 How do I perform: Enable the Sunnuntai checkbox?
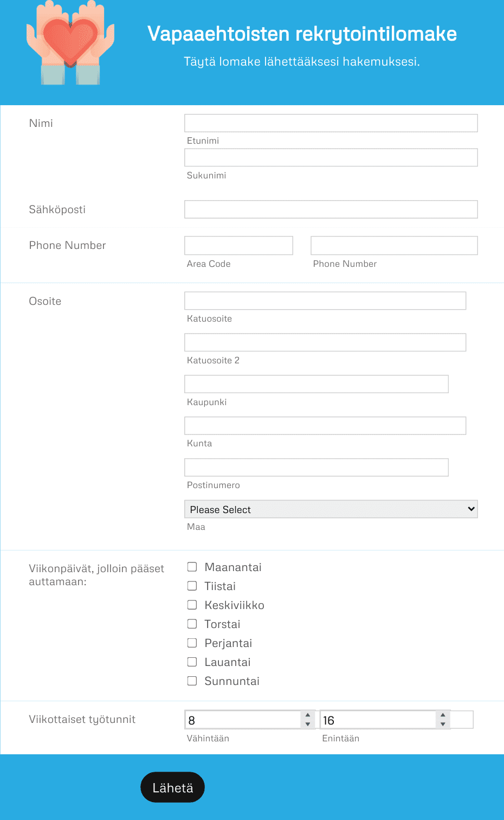pyautogui.click(x=192, y=681)
